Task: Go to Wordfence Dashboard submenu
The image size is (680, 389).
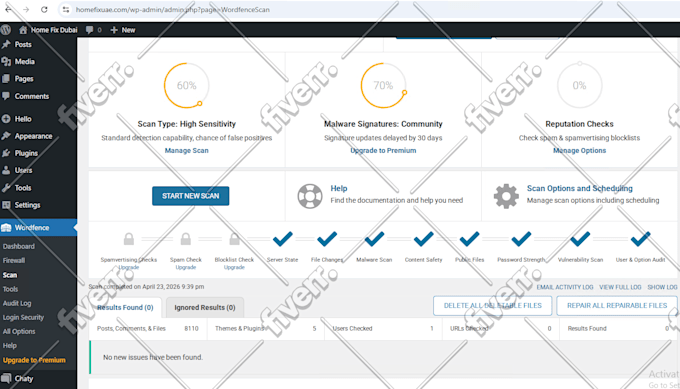Action: pos(19,246)
